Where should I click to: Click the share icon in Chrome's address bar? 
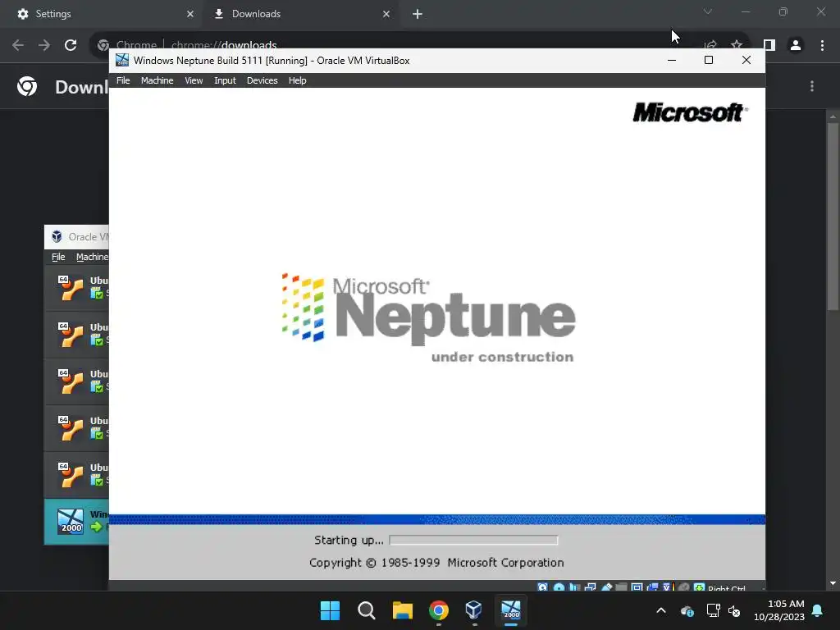[x=710, y=45]
